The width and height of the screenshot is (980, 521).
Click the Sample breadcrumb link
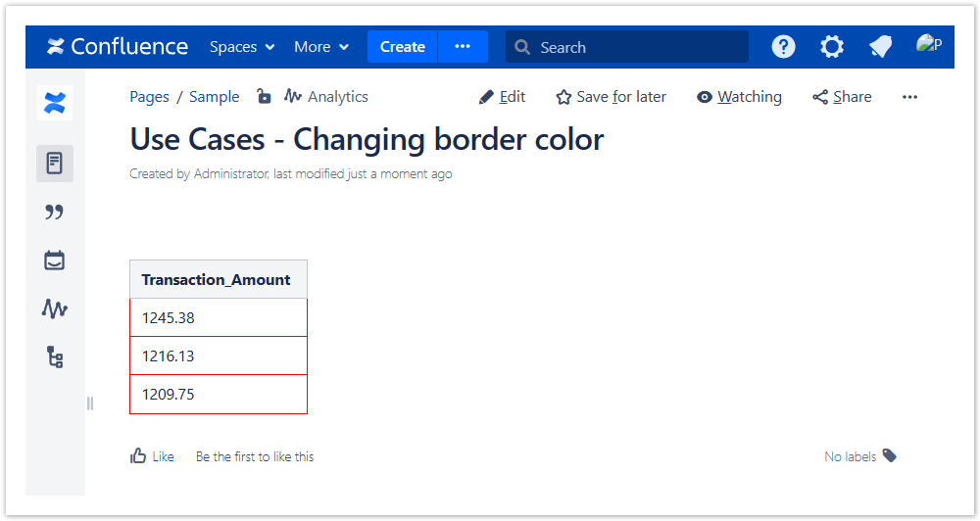(x=214, y=97)
